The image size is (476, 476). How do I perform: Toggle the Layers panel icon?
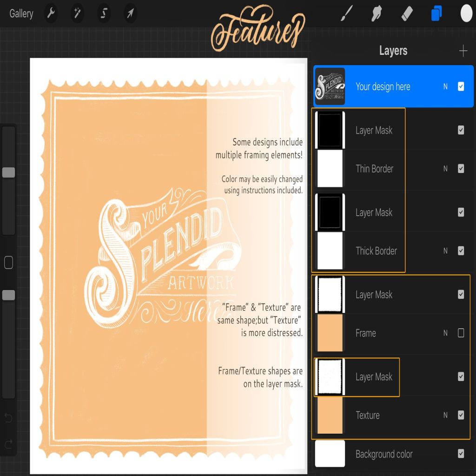click(436, 13)
